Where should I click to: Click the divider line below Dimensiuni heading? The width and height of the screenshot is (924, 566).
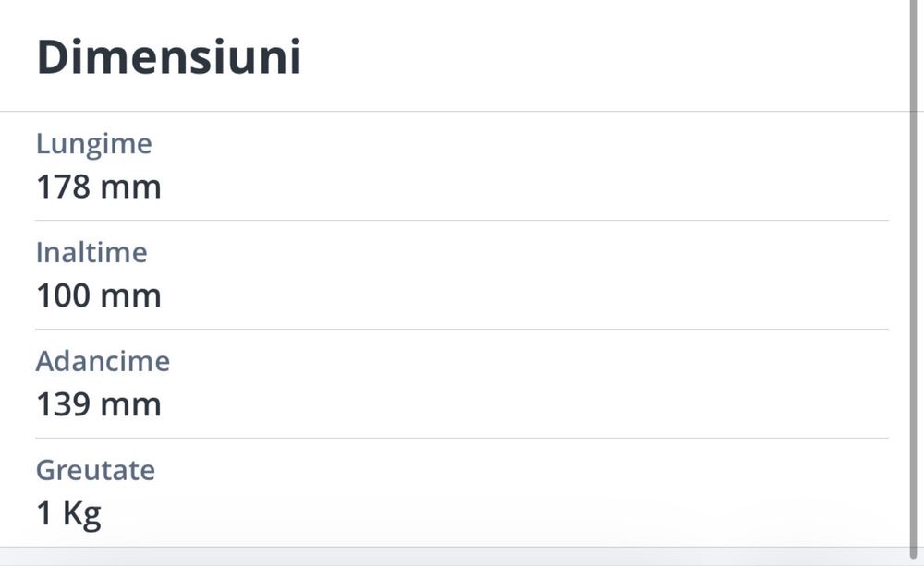coord(462,112)
